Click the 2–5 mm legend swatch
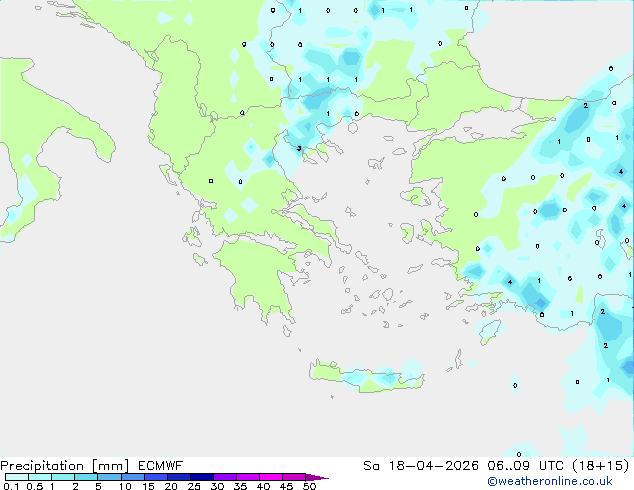This screenshot has height=490, width=634. coord(86,477)
